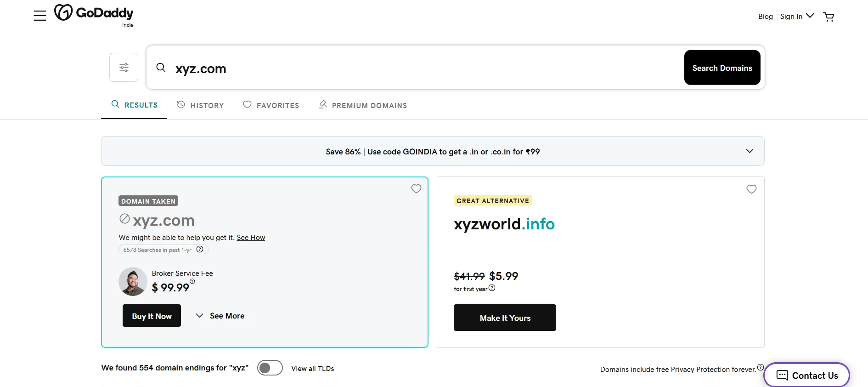The width and height of the screenshot is (868, 387).
Task: Open the search filter options
Action: 124,68
